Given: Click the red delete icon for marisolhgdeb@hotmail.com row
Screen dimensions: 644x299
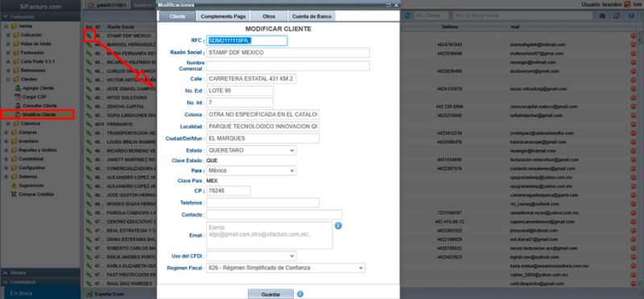Looking at the screenshot, I should point(633,45).
